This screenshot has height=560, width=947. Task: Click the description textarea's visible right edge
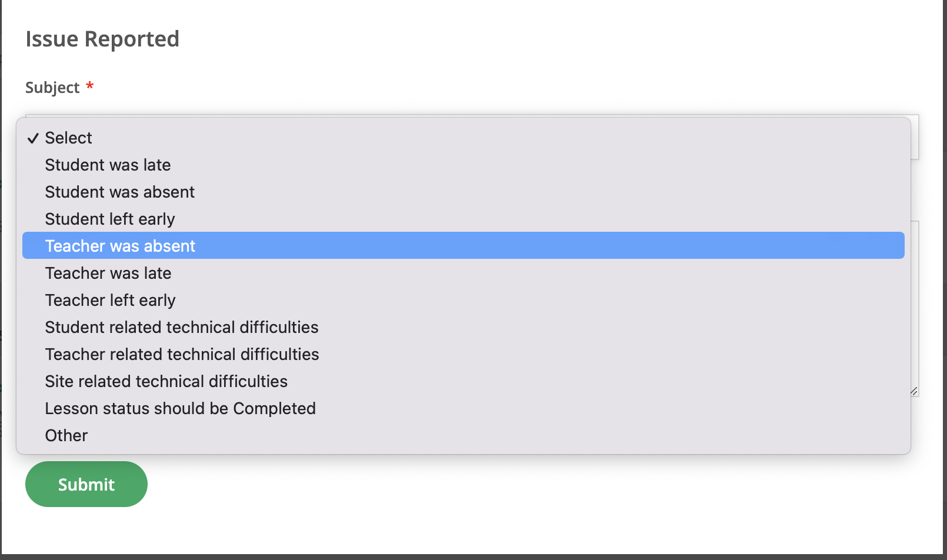point(915,306)
